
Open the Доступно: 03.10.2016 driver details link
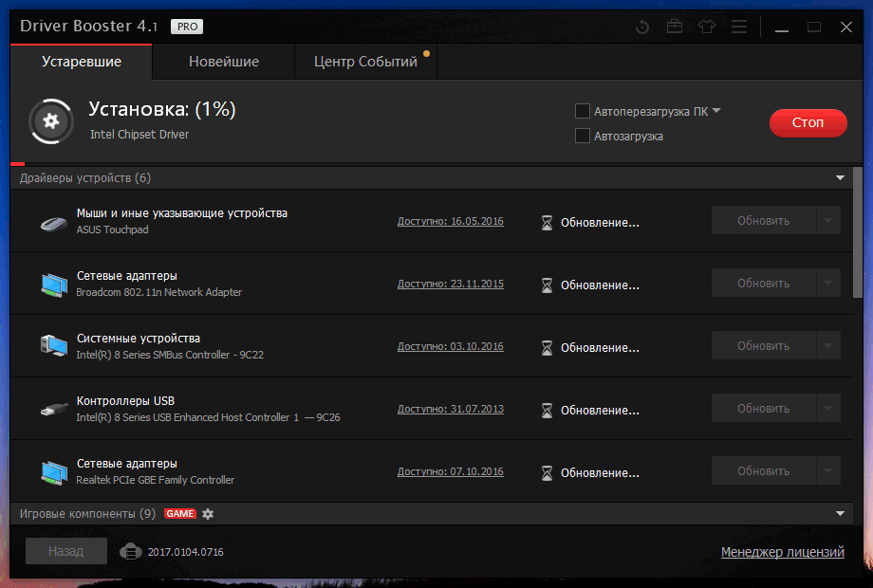tap(451, 346)
